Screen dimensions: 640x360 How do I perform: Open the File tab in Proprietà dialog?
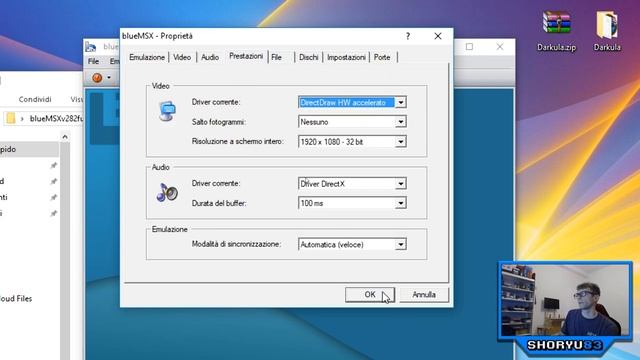click(x=277, y=57)
